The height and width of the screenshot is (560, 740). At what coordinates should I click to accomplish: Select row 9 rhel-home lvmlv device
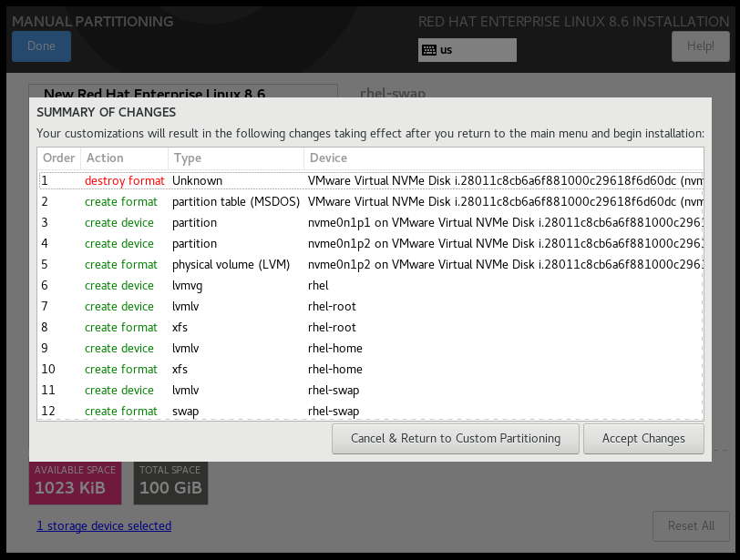click(371, 349)
